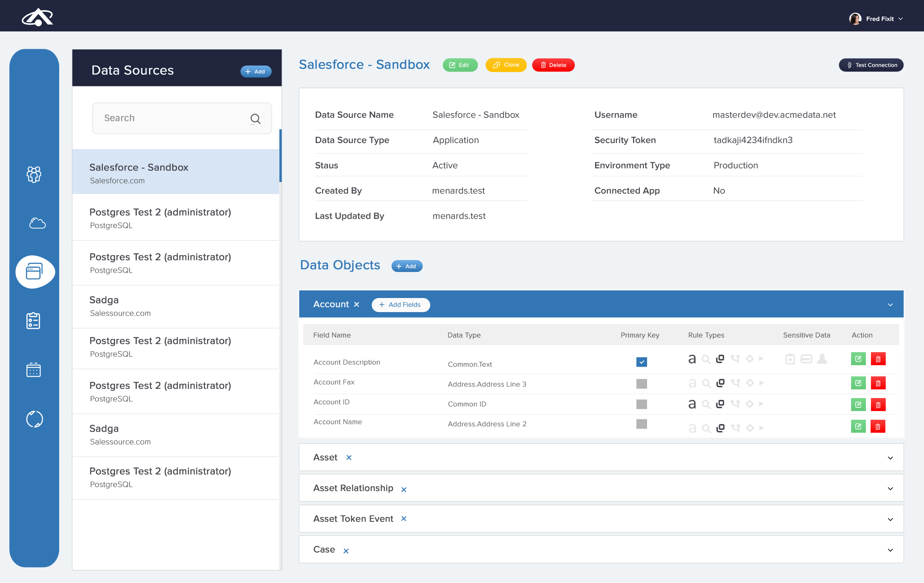Remove the Asset Token Event object with X
Viewport: 924px width, 583px height.
[x=404, y=518]
